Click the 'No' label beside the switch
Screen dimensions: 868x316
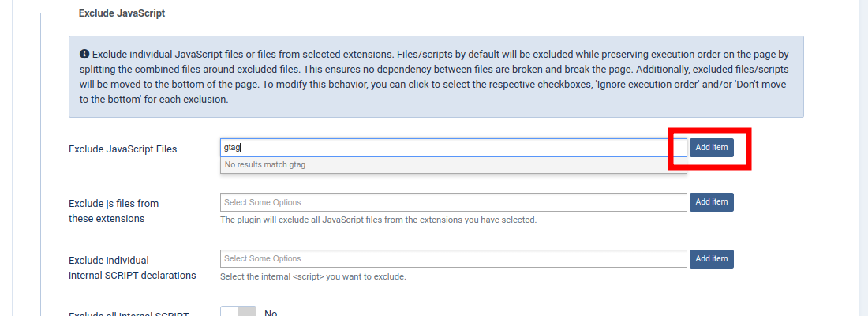(271, 312)
